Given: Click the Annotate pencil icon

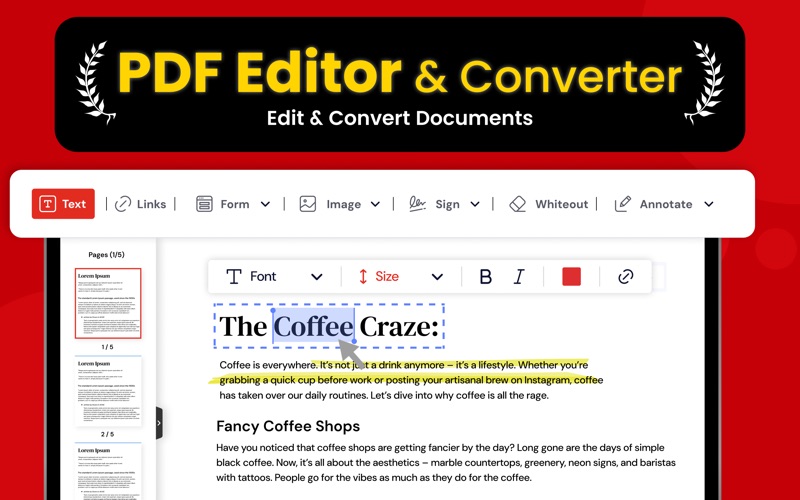Looking at the screenshot, I should (x=623, y=204).
